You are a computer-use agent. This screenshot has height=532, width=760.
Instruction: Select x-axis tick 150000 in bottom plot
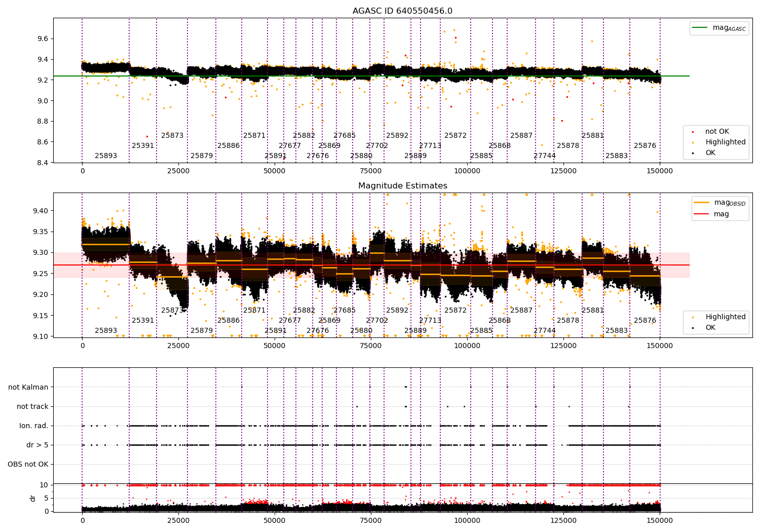click(660, 520)
